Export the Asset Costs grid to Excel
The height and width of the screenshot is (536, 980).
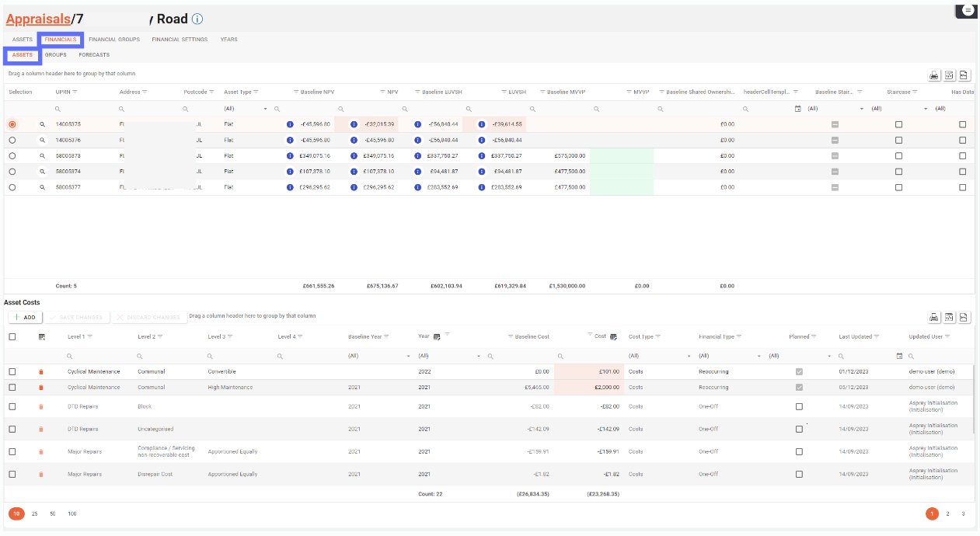[x=949, y=318]
